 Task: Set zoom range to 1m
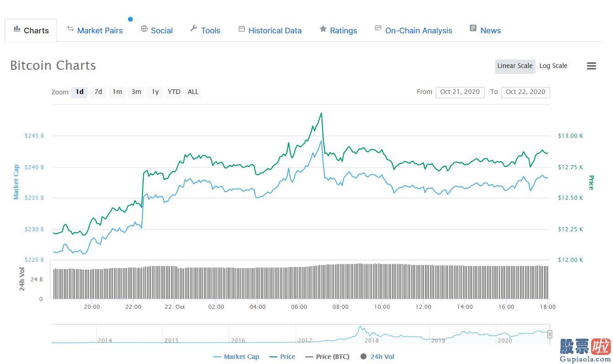[117, 92]
